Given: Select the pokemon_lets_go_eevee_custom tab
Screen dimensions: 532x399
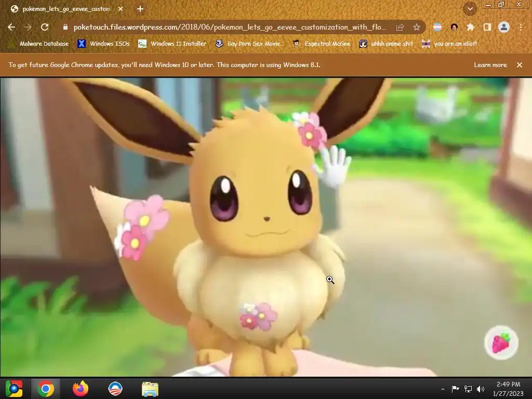Looking at the screenshot, I should click(x=66, y=9).
